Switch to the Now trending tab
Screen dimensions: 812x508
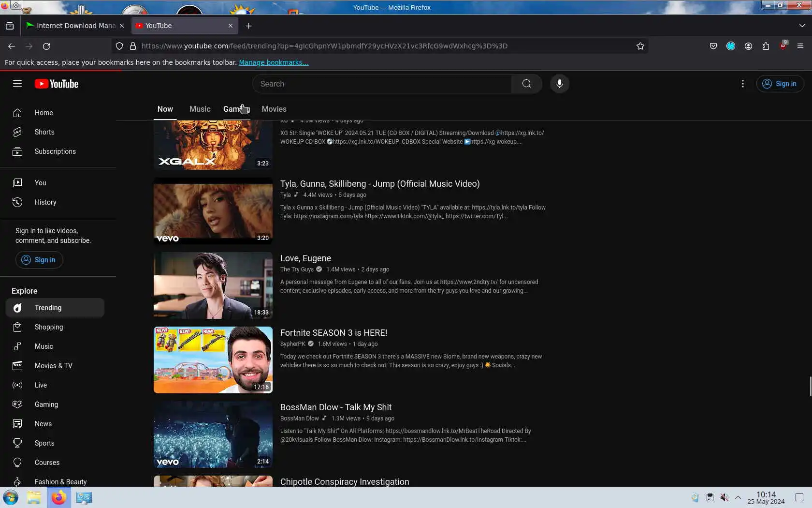(x=165, y=109)
